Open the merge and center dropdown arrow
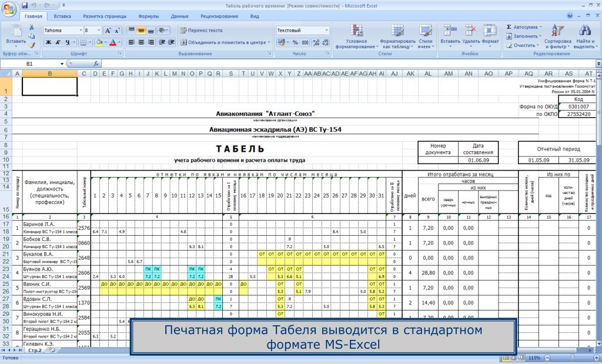Image resolution: width=602 pixels, height=364 pixels. tap(269, 42)
